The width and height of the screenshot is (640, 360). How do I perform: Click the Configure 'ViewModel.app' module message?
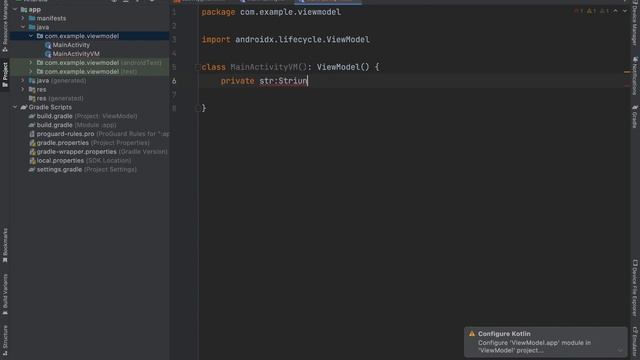(x=534, y=347)
